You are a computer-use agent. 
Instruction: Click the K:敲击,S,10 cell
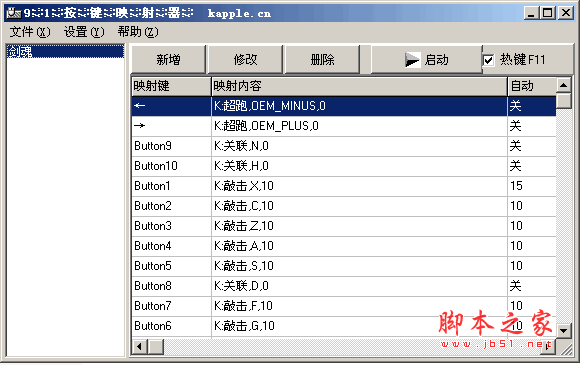359,266
